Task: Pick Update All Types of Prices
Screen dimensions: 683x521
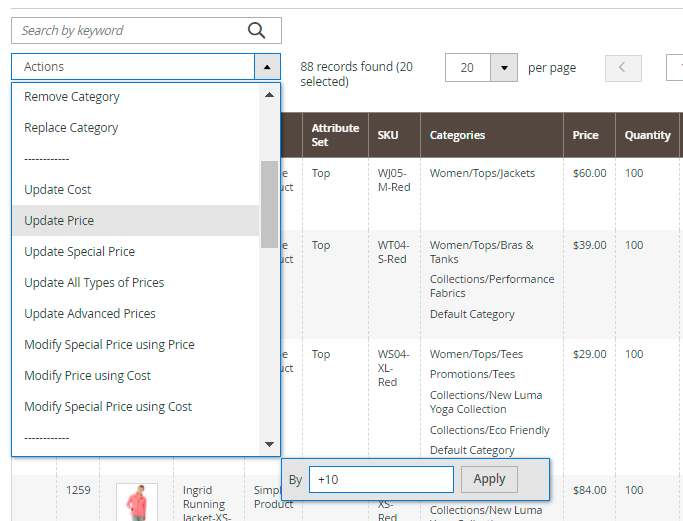Action: [94, 283]
